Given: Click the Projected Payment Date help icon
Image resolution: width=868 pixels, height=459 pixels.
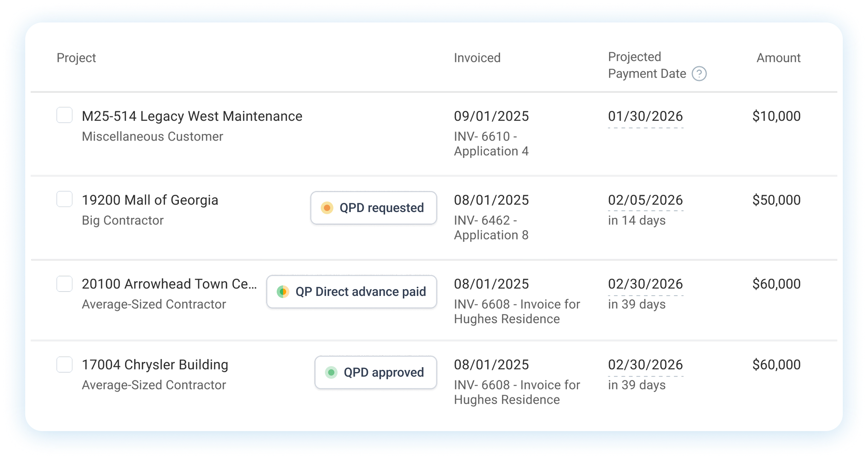Looking at the screenshot, I should coord(699,74).
